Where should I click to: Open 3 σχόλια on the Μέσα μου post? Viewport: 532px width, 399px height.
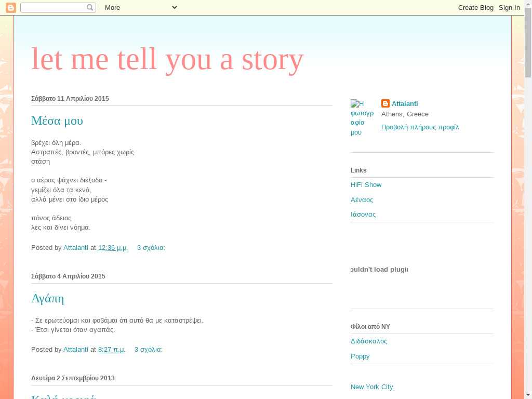pyautogui.click(x=151, y=248)
